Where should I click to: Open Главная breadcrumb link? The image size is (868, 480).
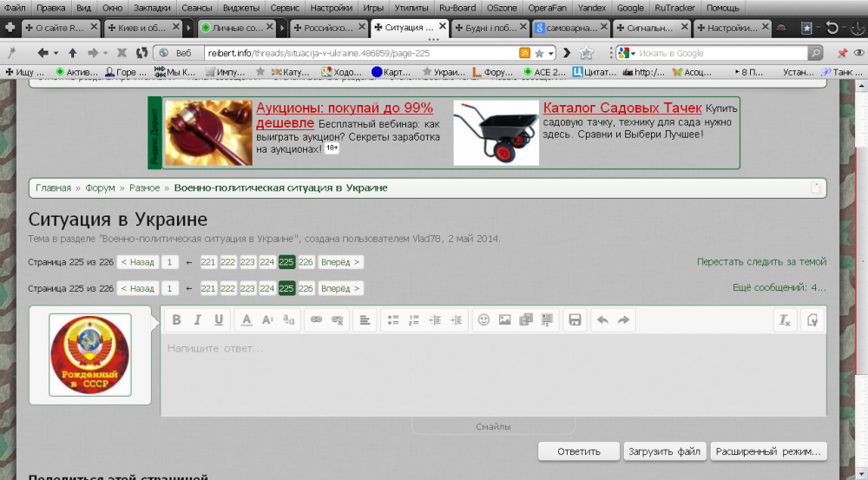coord(53,187)
